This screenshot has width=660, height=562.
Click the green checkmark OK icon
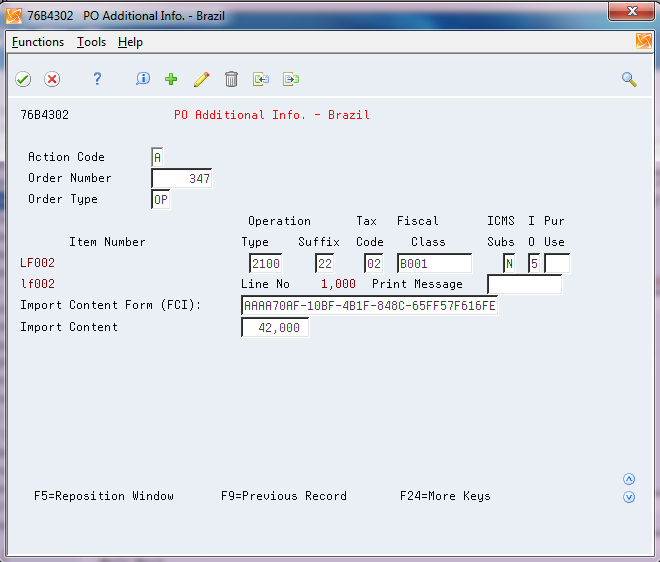pos(23,79)
